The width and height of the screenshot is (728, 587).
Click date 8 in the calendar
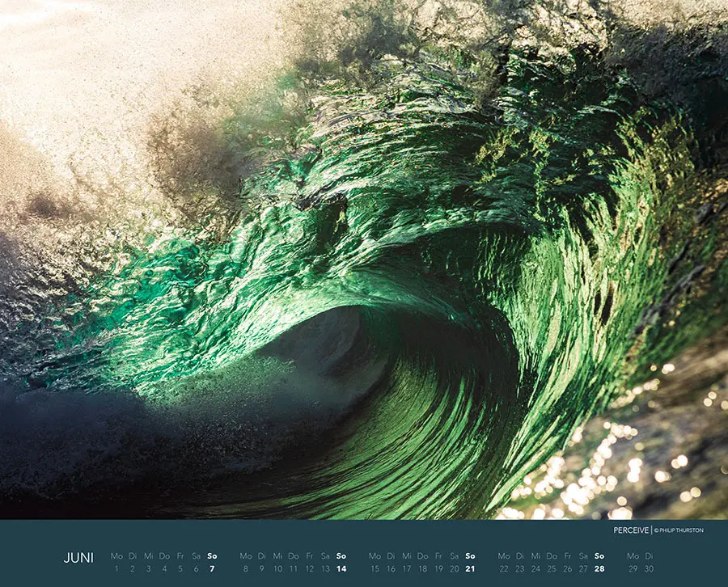[246, 568]
